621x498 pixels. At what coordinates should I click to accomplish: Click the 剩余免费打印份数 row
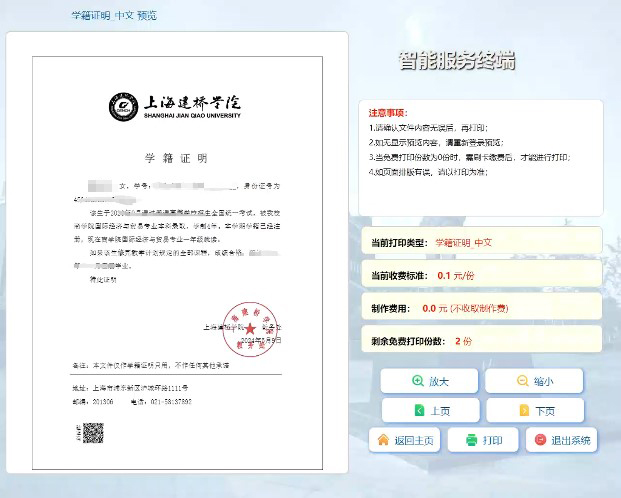[x=480, y=341]
